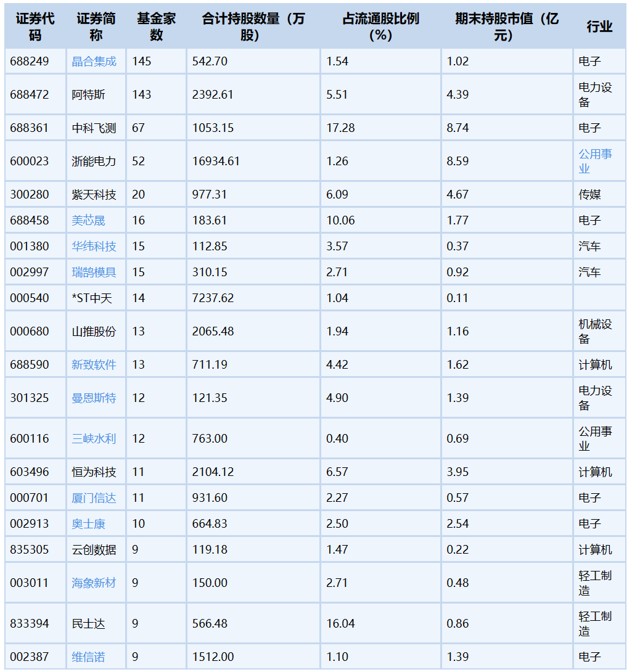The height and width of the screenshot is (672, 632).
Task: Open the 奥士康 stock link
Action: point(88,523)
